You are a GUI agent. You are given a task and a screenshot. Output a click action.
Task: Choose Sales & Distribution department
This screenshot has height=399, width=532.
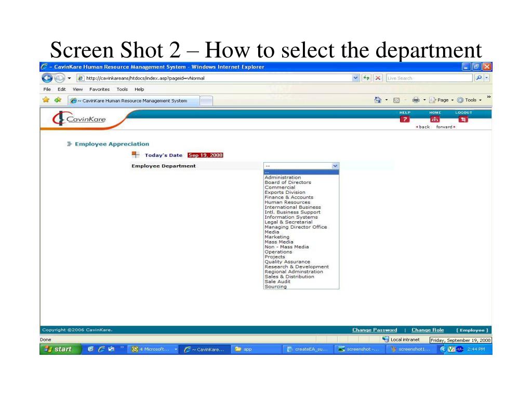pos(301,276)
